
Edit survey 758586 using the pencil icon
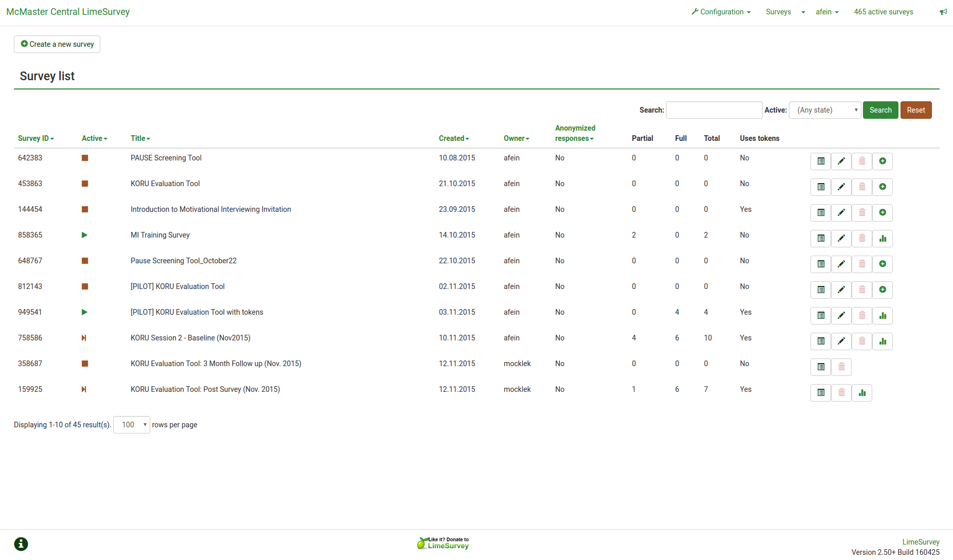click(841, 341)
